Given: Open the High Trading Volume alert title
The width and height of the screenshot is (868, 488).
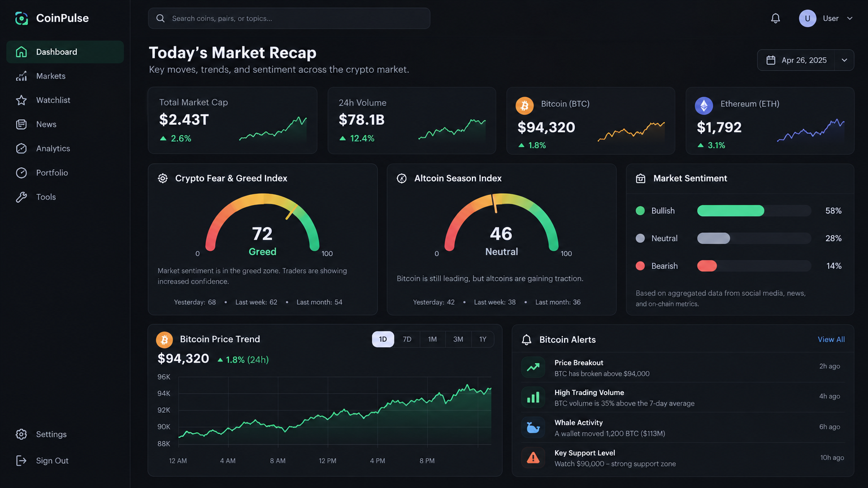Looking at the screenshot, I should [589, 393].
